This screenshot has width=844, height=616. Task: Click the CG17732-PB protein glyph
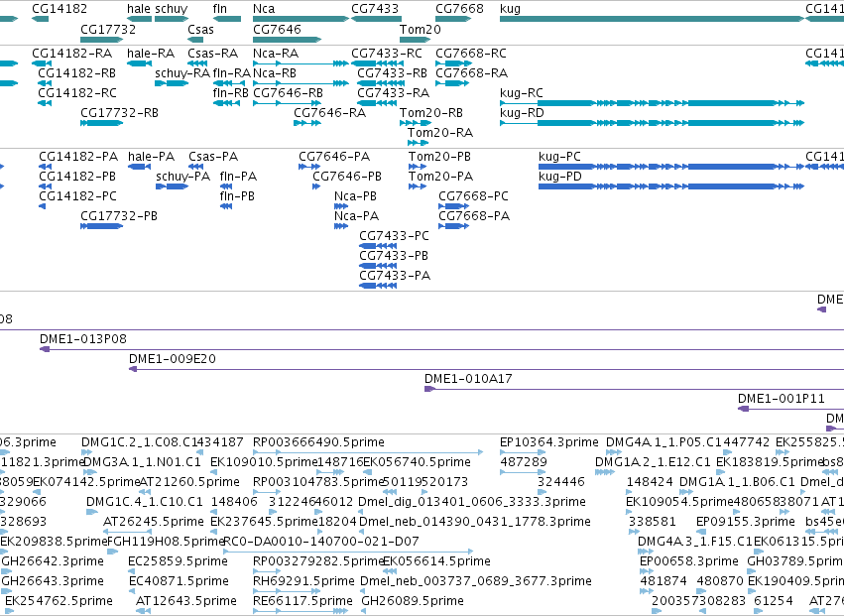[102, 225]
